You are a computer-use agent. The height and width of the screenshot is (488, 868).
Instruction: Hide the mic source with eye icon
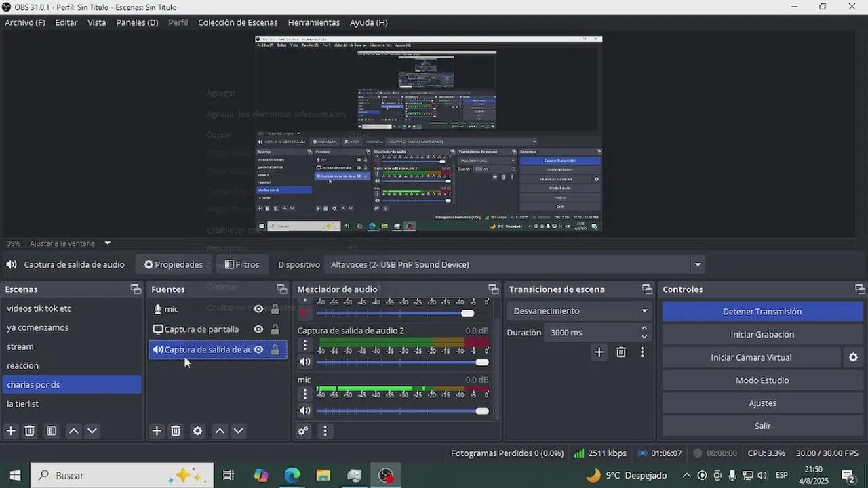tap(258, 309)
